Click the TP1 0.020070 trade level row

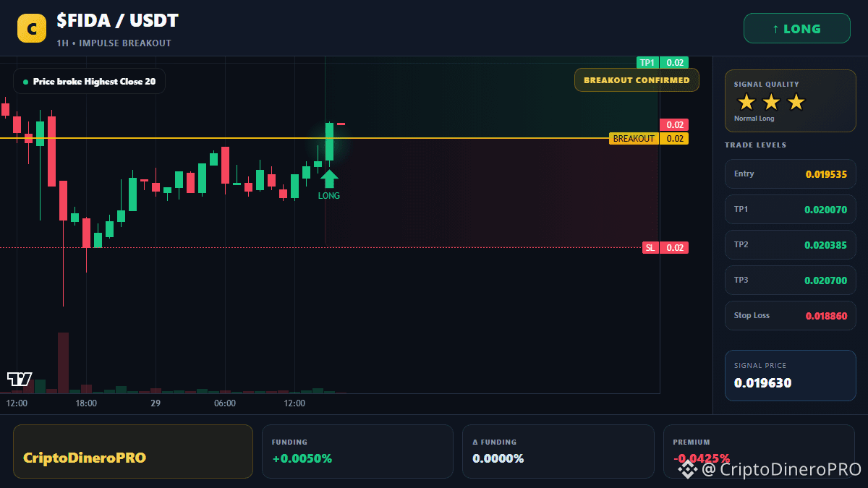pyautogui.click(x=790, y=210)
